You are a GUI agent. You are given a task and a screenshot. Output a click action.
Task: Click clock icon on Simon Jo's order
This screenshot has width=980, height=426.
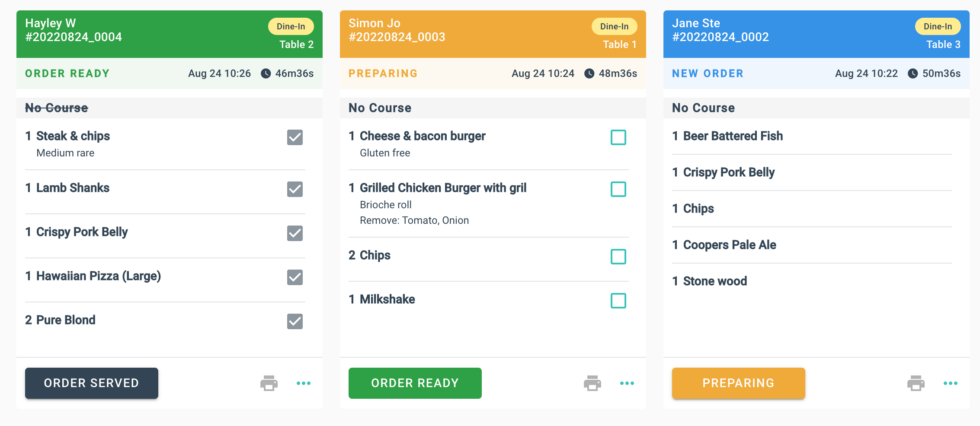click(589, 73)
